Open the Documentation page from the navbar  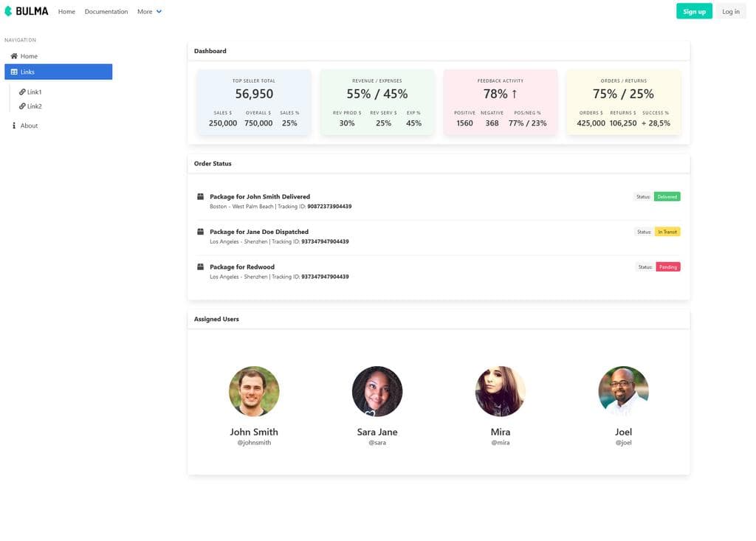[106, 11]
